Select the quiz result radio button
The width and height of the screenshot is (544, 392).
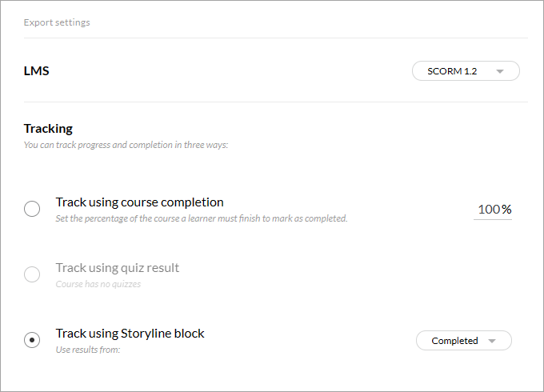click(x=32, y=275)
